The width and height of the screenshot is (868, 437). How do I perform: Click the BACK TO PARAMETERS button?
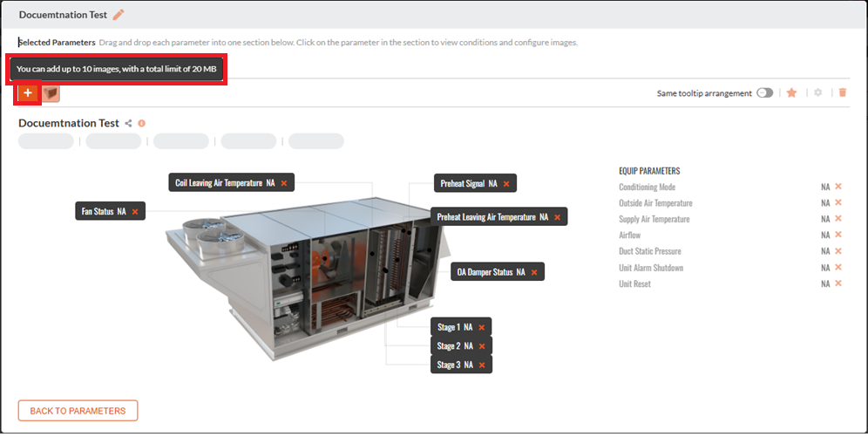[x=78, y=411]
